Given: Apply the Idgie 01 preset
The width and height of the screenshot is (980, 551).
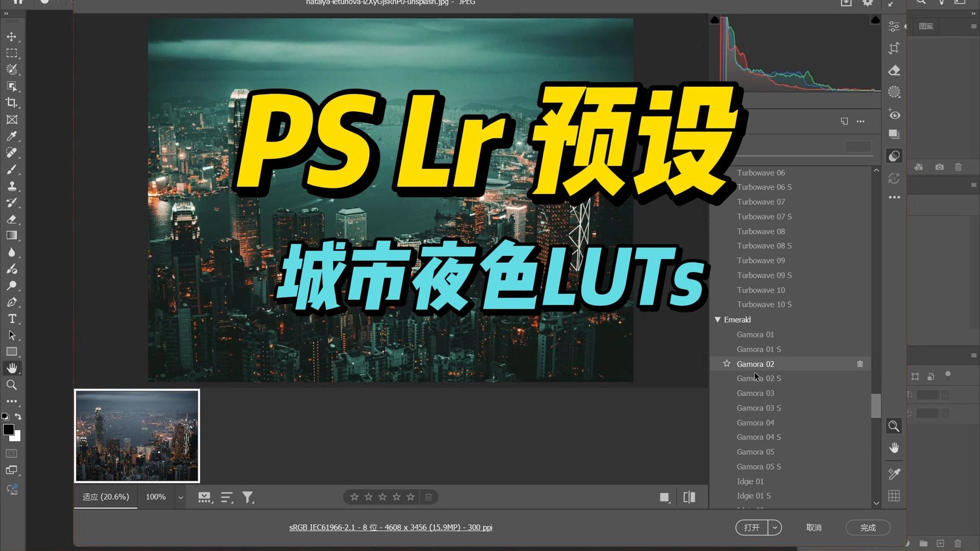Looking at the screenshot, I should pos(750,481).
